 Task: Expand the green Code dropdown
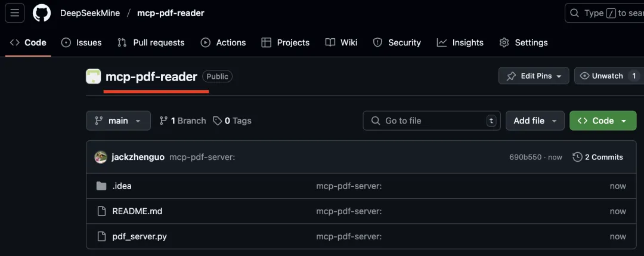click(603, 121)
